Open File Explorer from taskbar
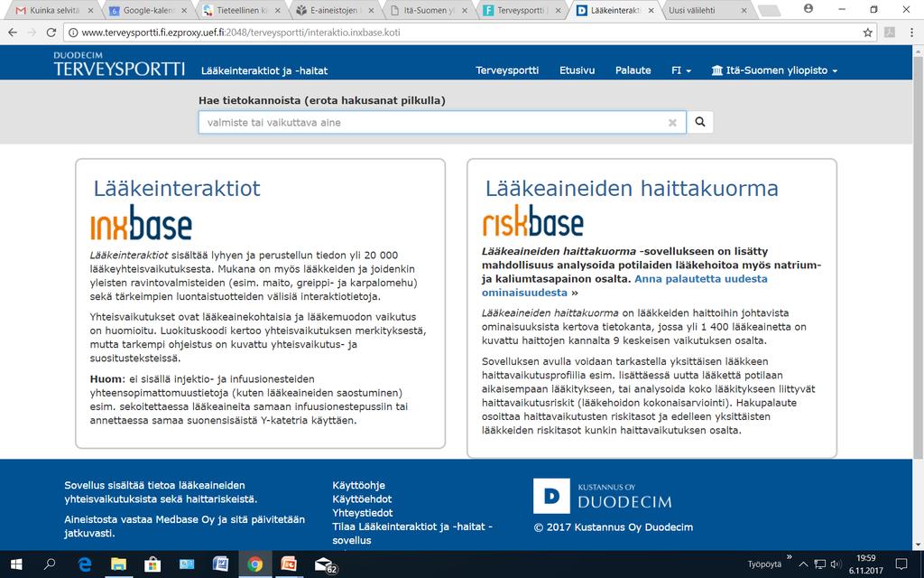The height and width of the screenshot is (578, 924). click(x=118, y=564)
